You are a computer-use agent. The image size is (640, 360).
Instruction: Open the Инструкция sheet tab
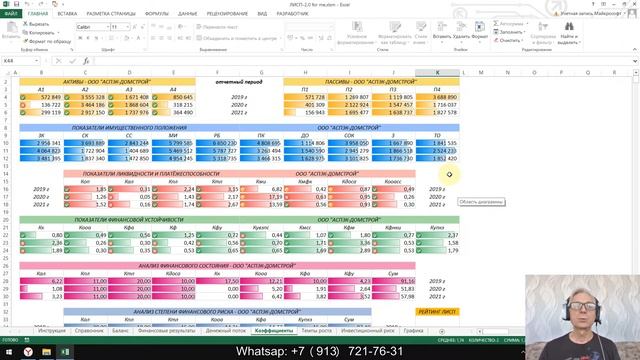(x=52, y=331)
